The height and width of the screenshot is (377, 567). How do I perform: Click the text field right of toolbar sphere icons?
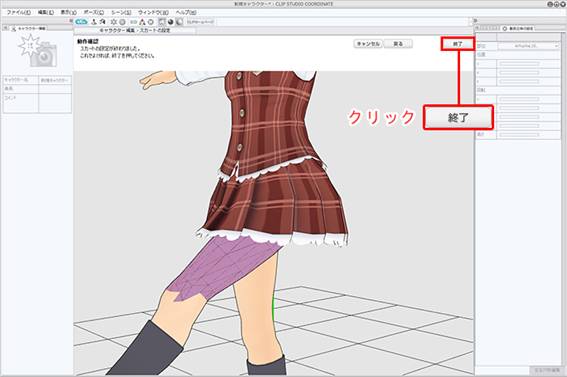point(200,22)
